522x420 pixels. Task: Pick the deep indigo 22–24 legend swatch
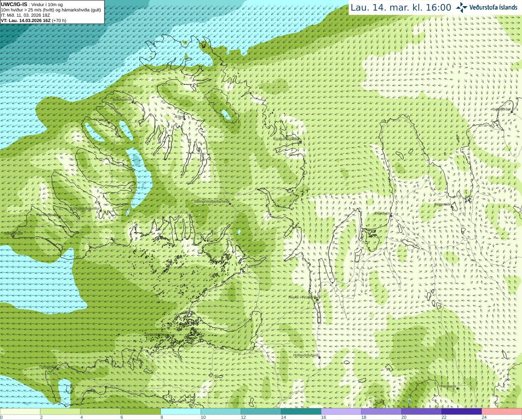click(x=461, y=411)
